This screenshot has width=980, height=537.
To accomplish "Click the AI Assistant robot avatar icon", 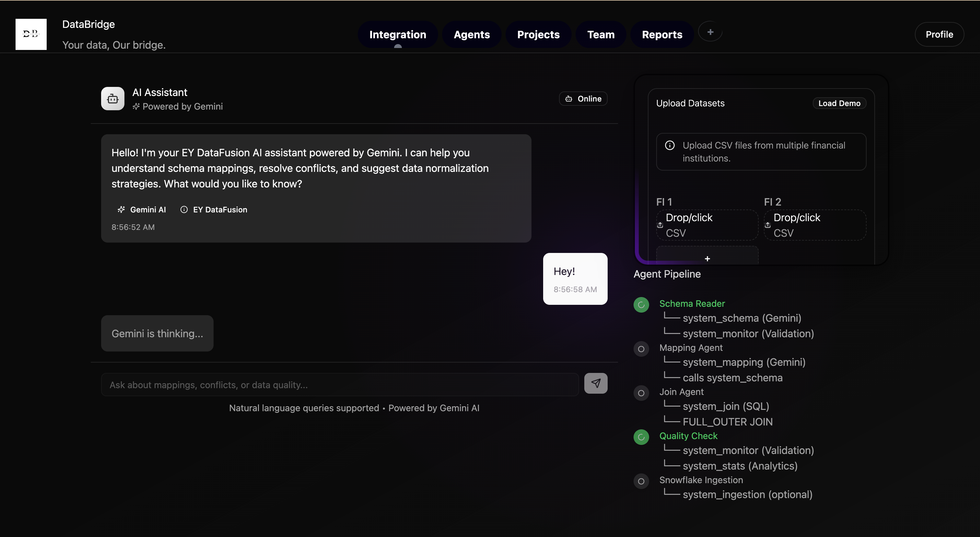I will tap(112, 99).
